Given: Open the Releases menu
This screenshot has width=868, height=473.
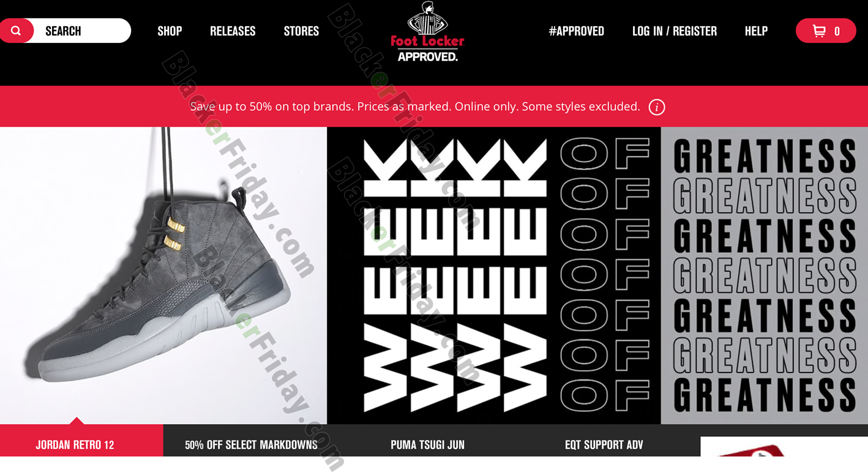Looking at the screenshot, I should click(233, 31).
